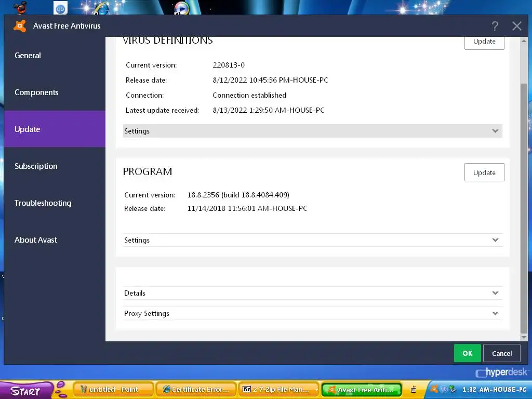Click the program version 18.8.2356 text
Screen dimensions: 532x399
click(238, 195)
